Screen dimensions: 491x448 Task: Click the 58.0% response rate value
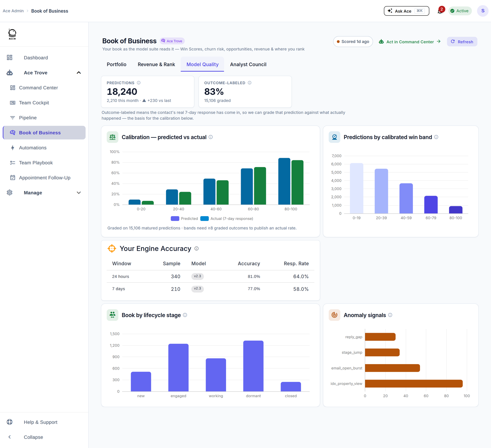click(x=301, y=289)
